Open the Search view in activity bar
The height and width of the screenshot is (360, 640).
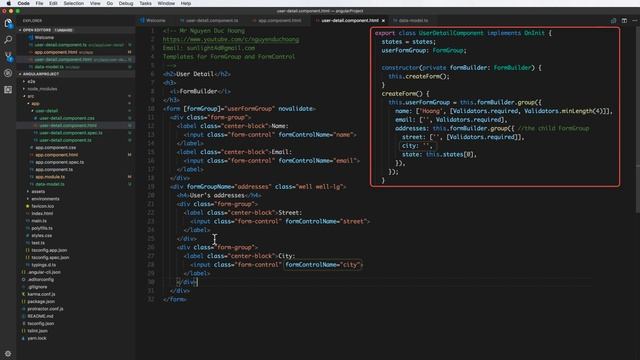click(x=8, y=40)
